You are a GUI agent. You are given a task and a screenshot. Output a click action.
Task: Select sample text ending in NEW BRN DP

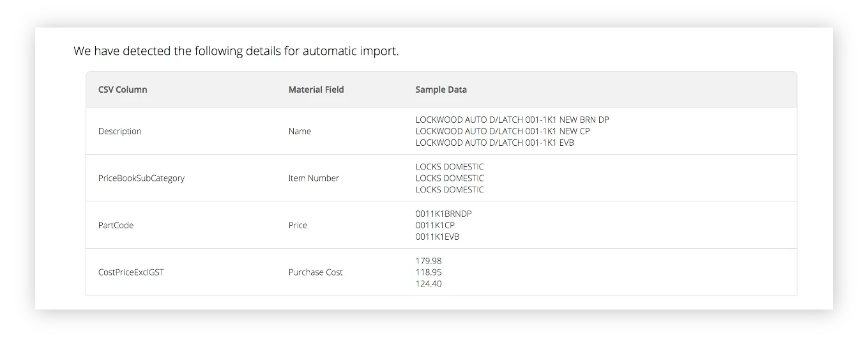tap(512, 120)
